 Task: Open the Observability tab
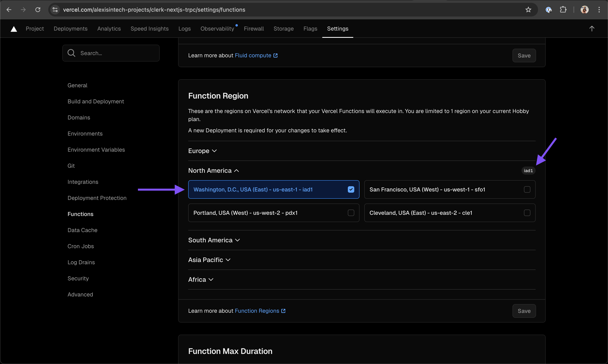217,29
